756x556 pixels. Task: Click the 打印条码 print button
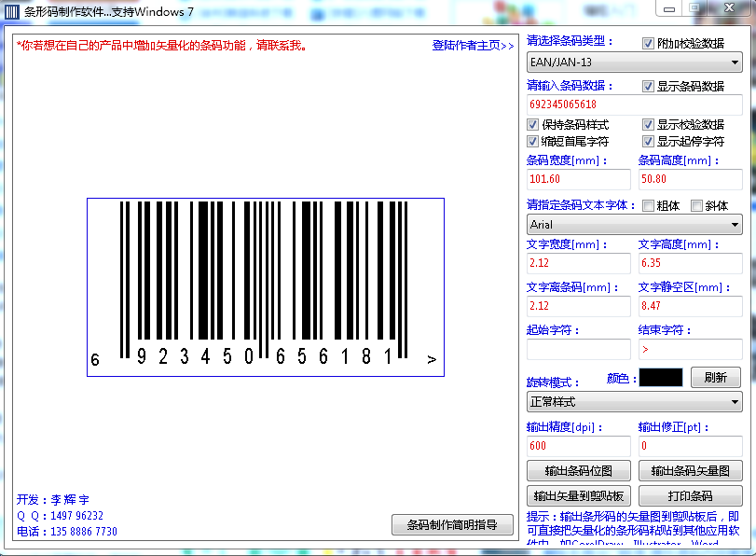point(690,495)
